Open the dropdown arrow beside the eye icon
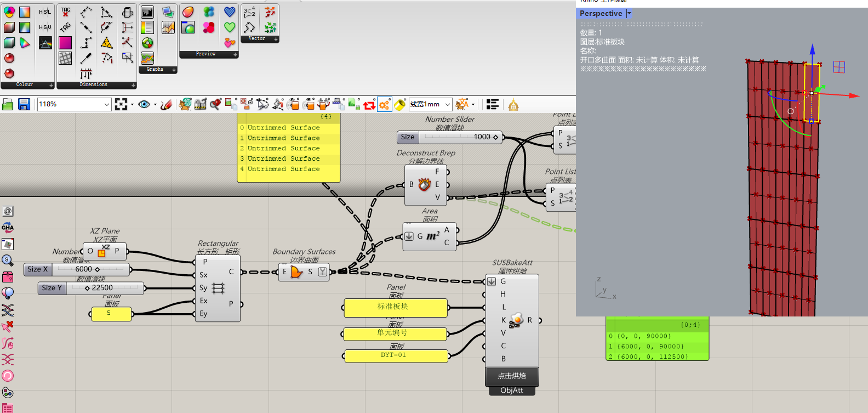The height and width of the screenshot is (413, 868). [155, 104]
